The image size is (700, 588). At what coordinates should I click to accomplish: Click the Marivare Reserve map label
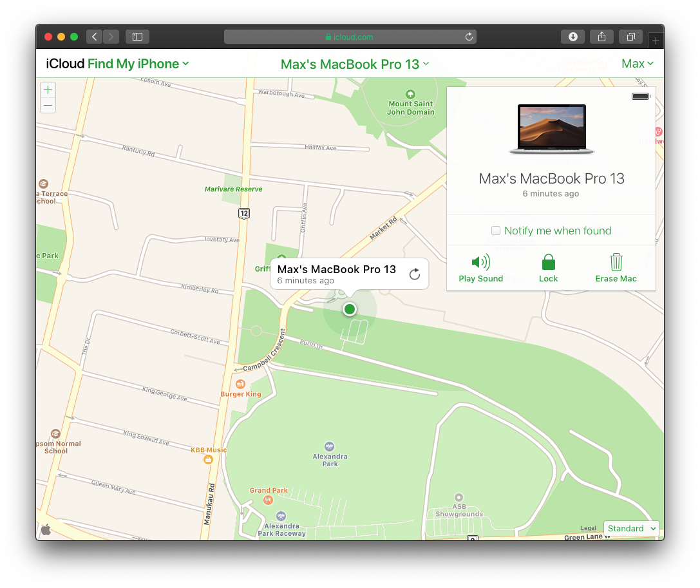point(234,189)
